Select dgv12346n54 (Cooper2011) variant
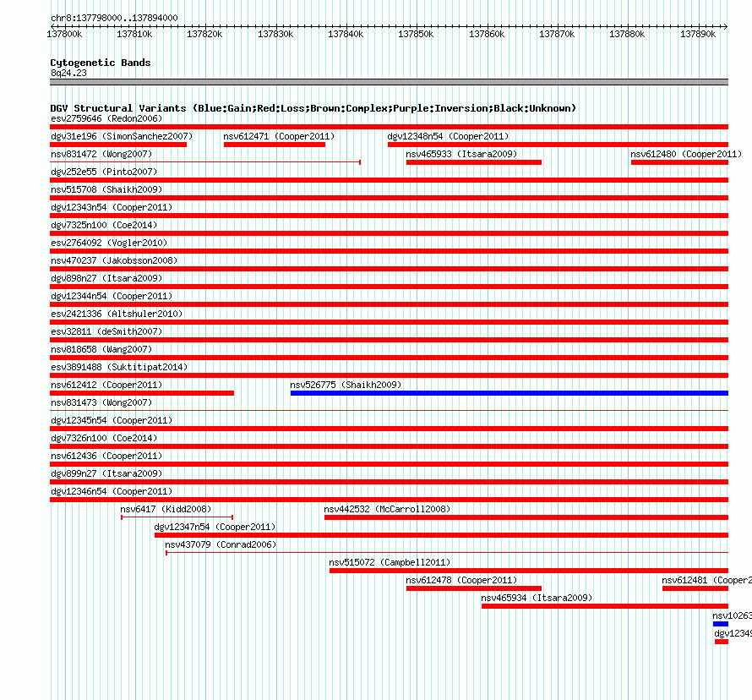 pyautogui.click(x=112, y=491)
